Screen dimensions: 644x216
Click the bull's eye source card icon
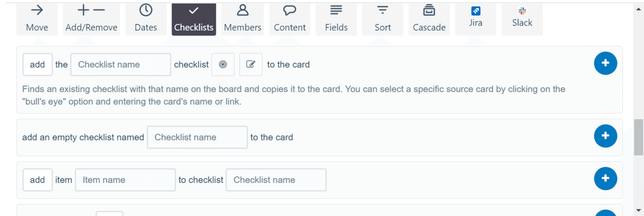[x=223, y=64]
